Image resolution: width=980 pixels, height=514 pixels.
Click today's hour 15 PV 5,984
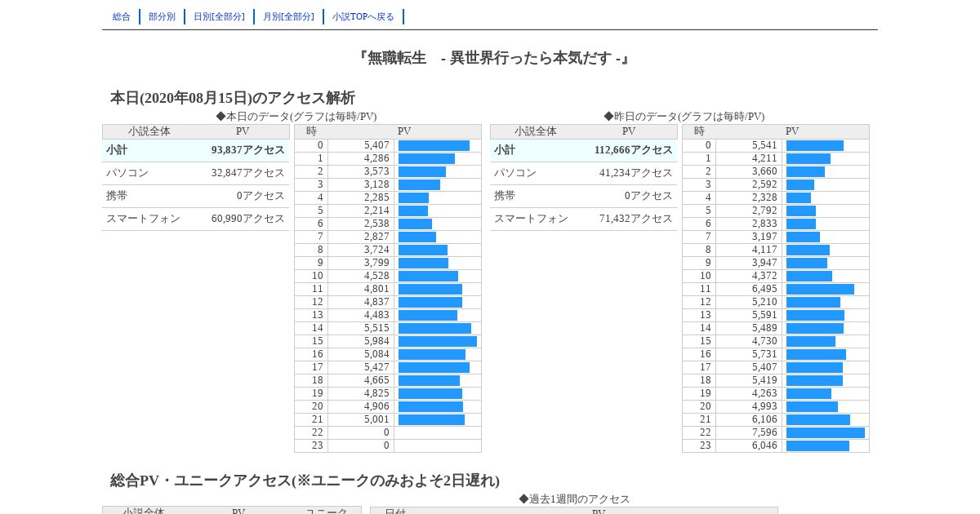tap(376, 341)
